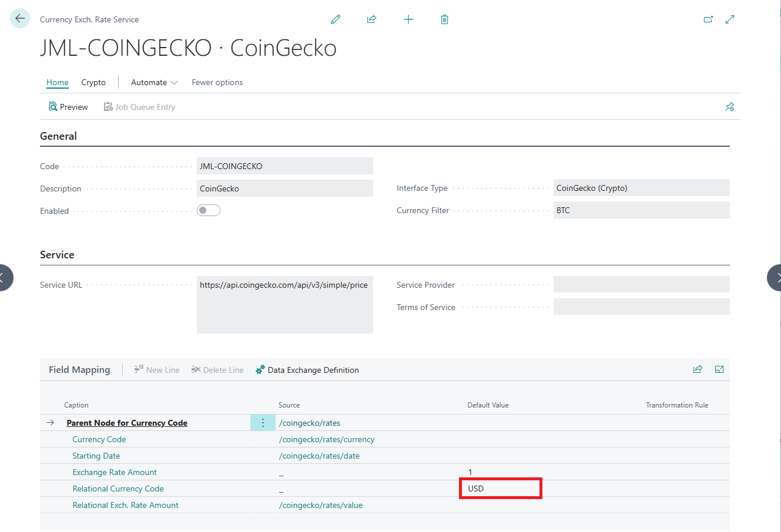Open the Share icon in header

tap(371, 19)
